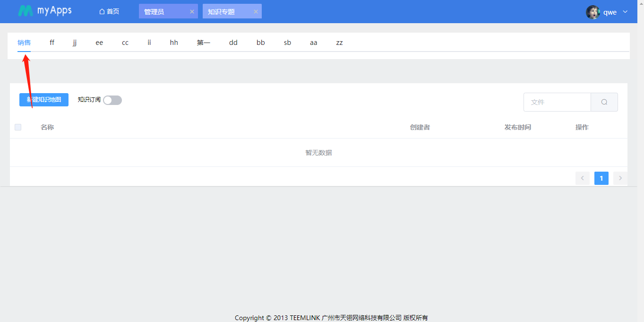Click the TEEMLINK copyright footer text
The image size is (644, 322).
tap(331, 318)
